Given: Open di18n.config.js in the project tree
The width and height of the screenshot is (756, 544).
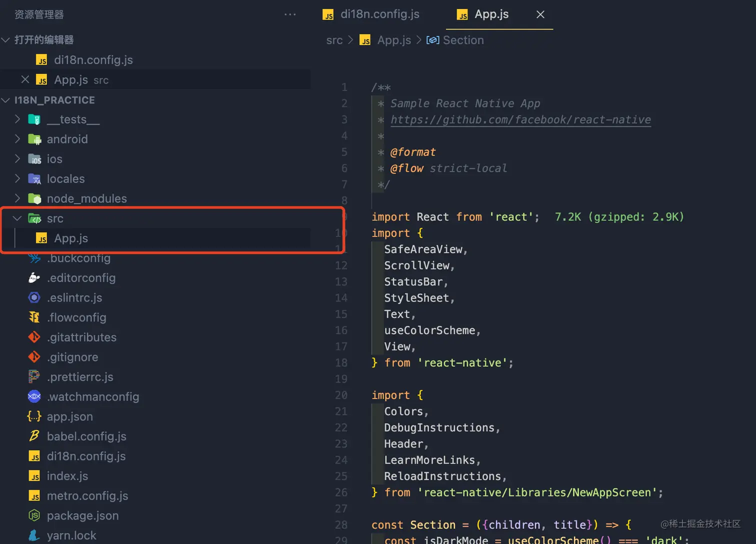Looking at the screenshot, I should [86, 456].
